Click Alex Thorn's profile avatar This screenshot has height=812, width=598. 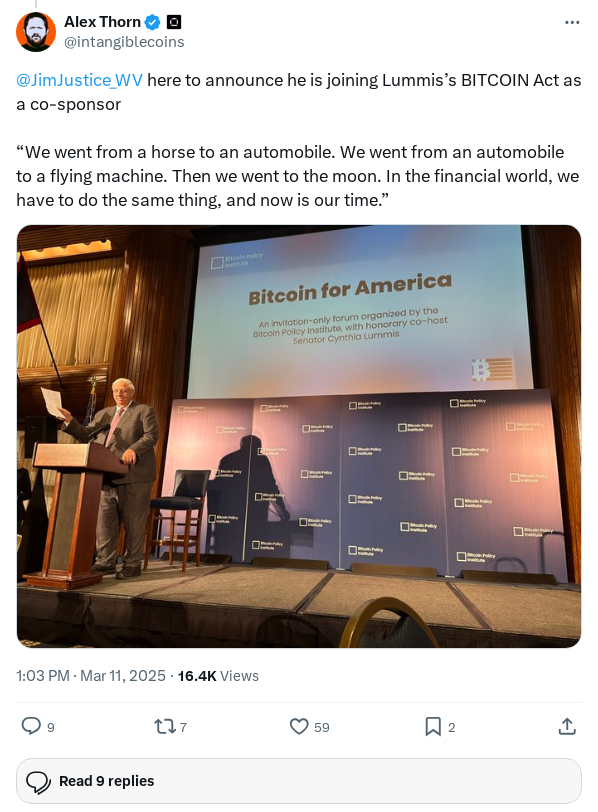(x=36, y=31)
